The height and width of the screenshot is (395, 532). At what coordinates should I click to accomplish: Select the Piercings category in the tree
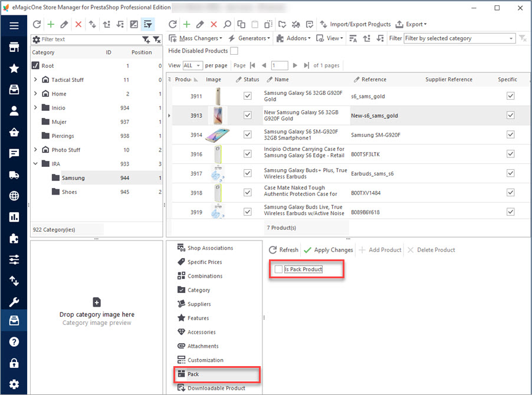[x=63, y=136]
